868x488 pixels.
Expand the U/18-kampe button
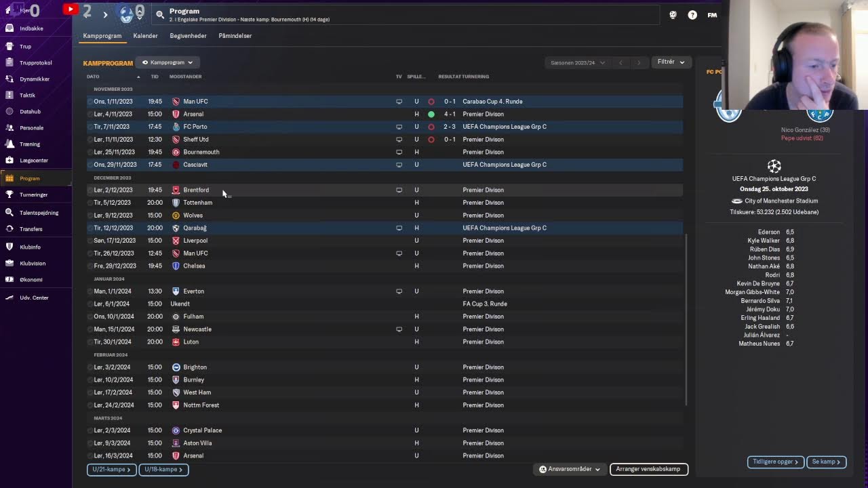pos(163,469)
